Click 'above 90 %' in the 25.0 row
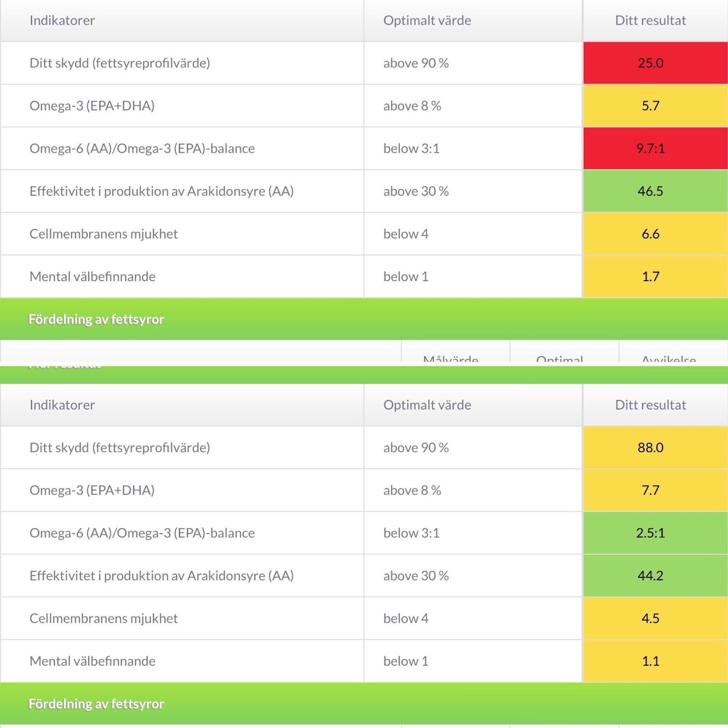Viewport: 728px width, 728px height. [x=416, y=63]
